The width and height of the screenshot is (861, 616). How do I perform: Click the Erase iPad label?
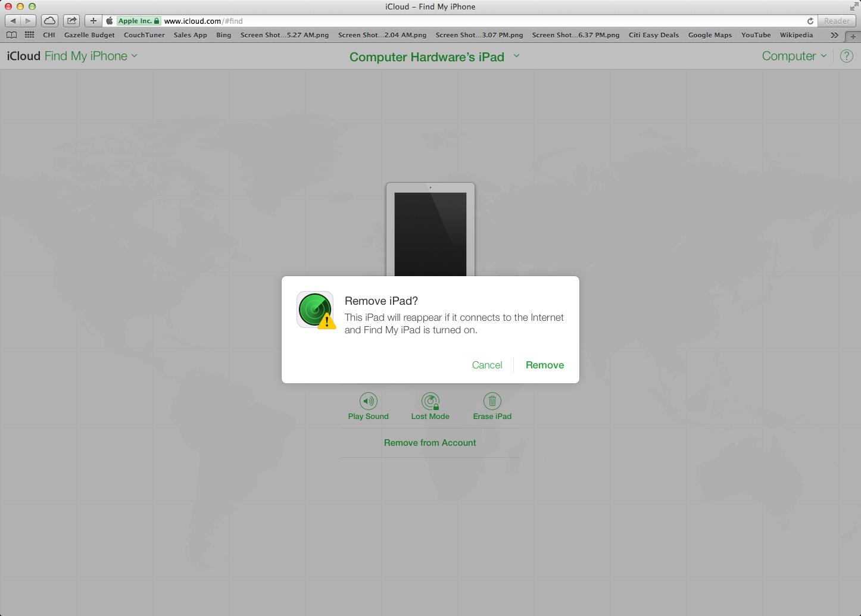492,417
